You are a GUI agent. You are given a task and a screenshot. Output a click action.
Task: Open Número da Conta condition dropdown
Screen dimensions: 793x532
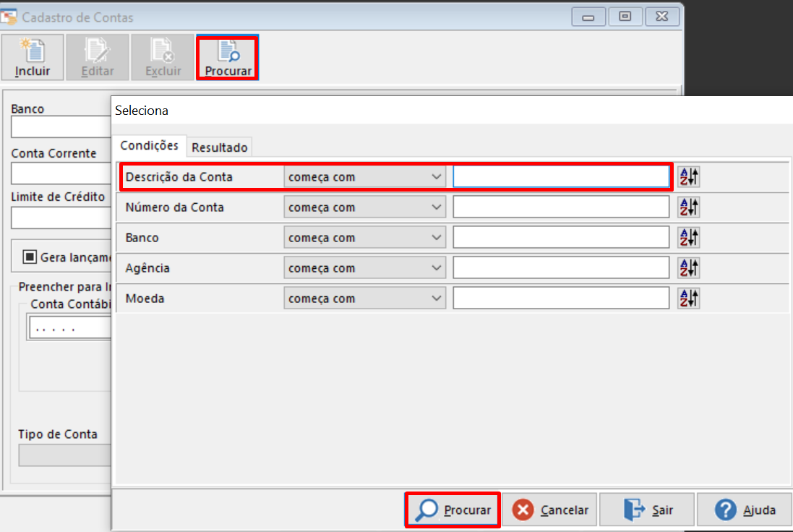pyautogui.click(x=364, y=207)
